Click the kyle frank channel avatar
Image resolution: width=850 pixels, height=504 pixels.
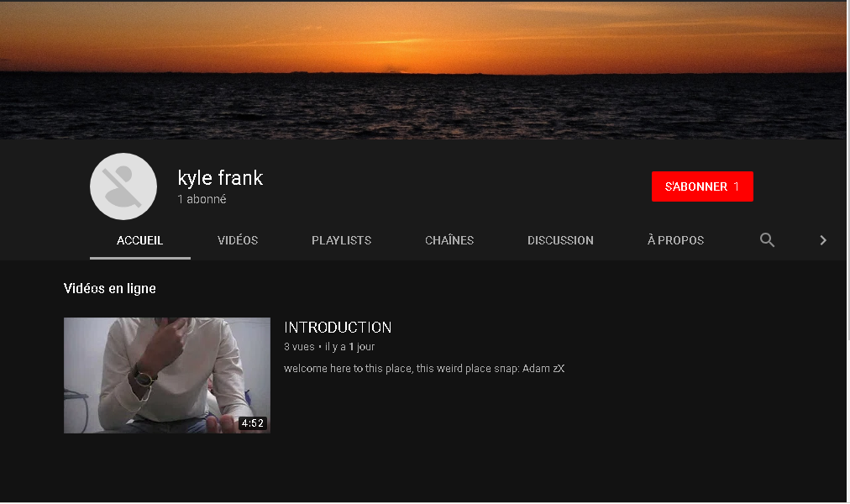point(123,186)
